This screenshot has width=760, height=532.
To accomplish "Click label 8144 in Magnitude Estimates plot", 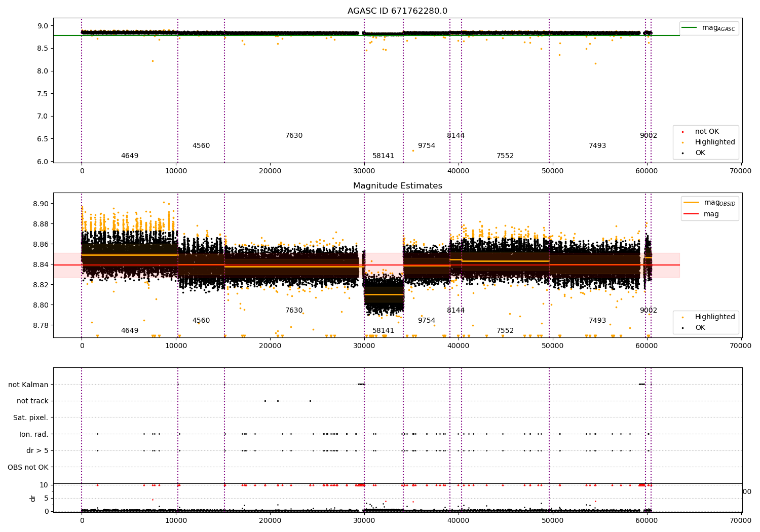I will 456,311.
